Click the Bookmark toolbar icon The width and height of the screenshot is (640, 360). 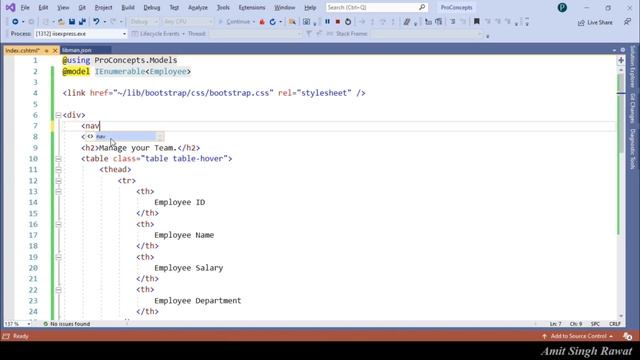pyautogui.click(x=476, y=22)
